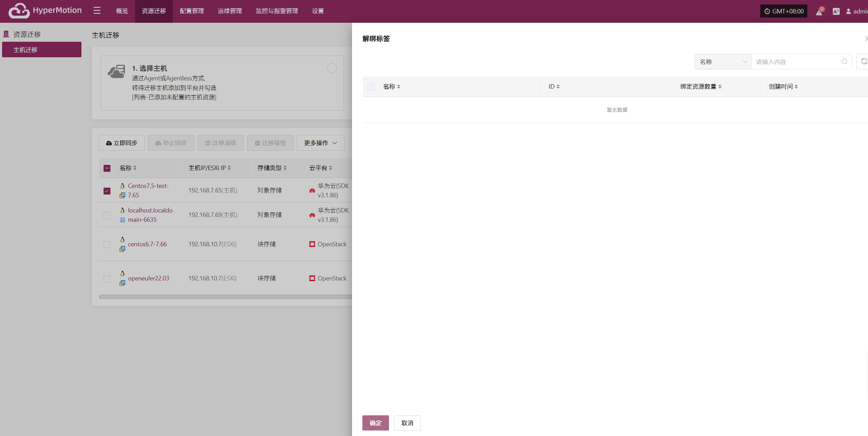868x436 pixels.
Task: Open the 配置管理 menu
Action: pyautogui.click(x=192, y=11)
